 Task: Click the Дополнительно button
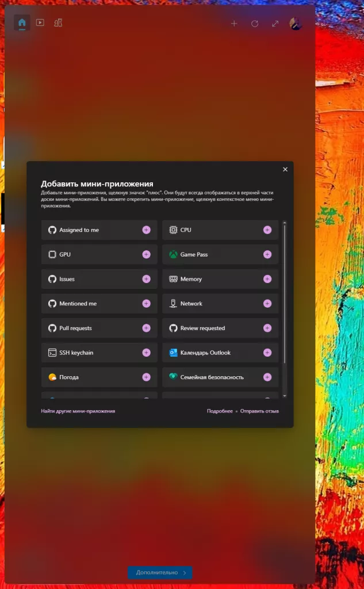point(160,572)
